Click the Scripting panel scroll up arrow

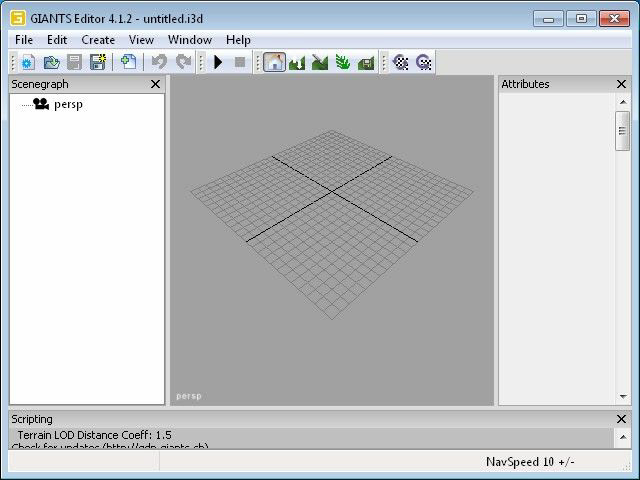(622, 435)
